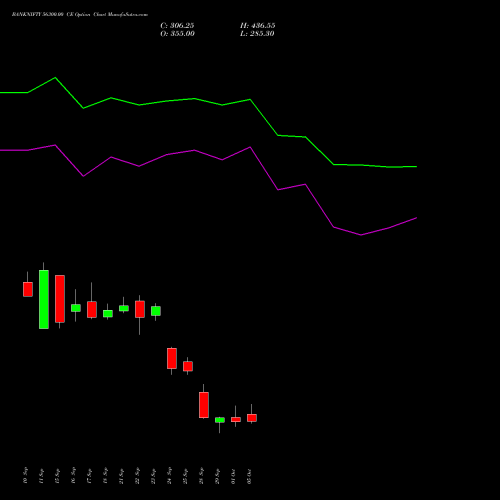Click the red candlestick for 10 Sep
Screen dimensions: 500x500
pos(28,289)
